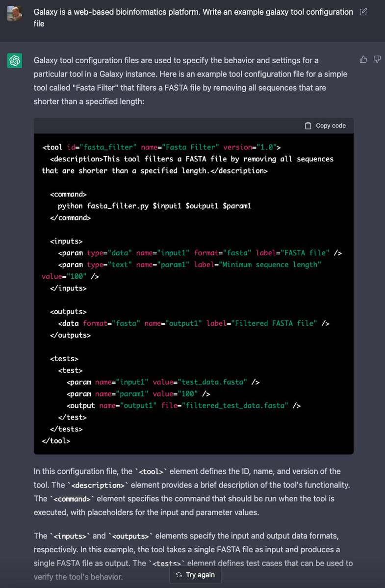Click the <tests> opening tag
Viewport: 385px width, 588px height.
(64, 359)
